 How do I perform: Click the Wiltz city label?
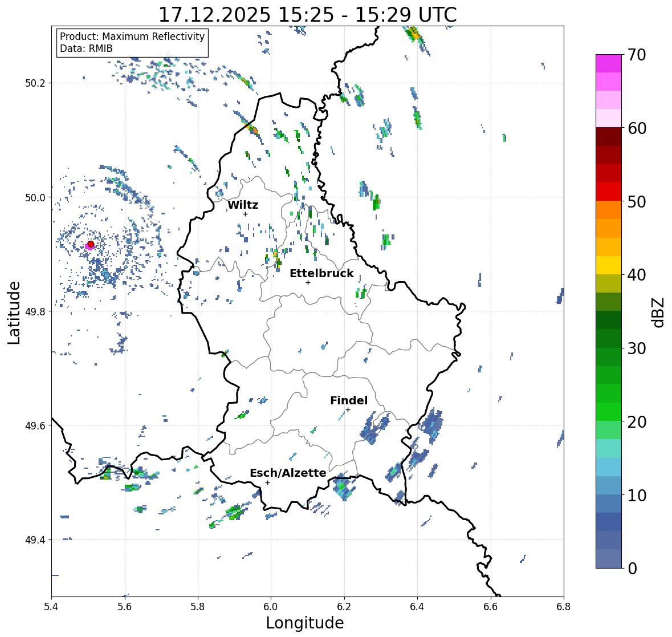point(243,205)
